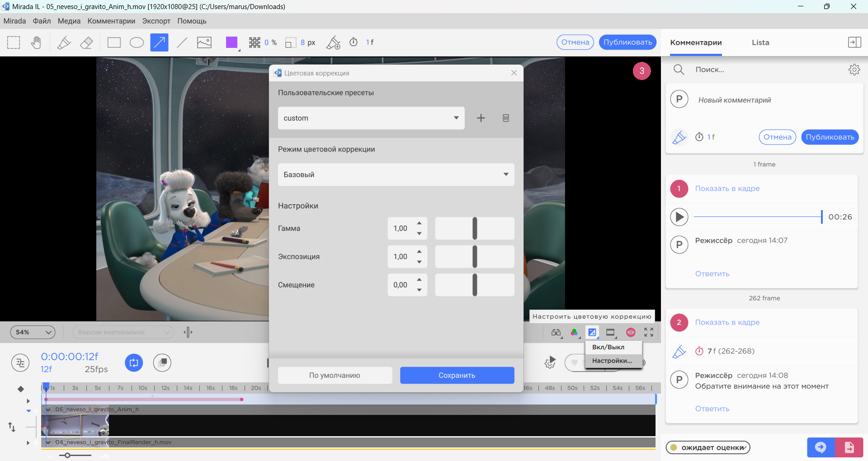
Task: Select the rectangle shape tool
Action: [x=114, y=42]
